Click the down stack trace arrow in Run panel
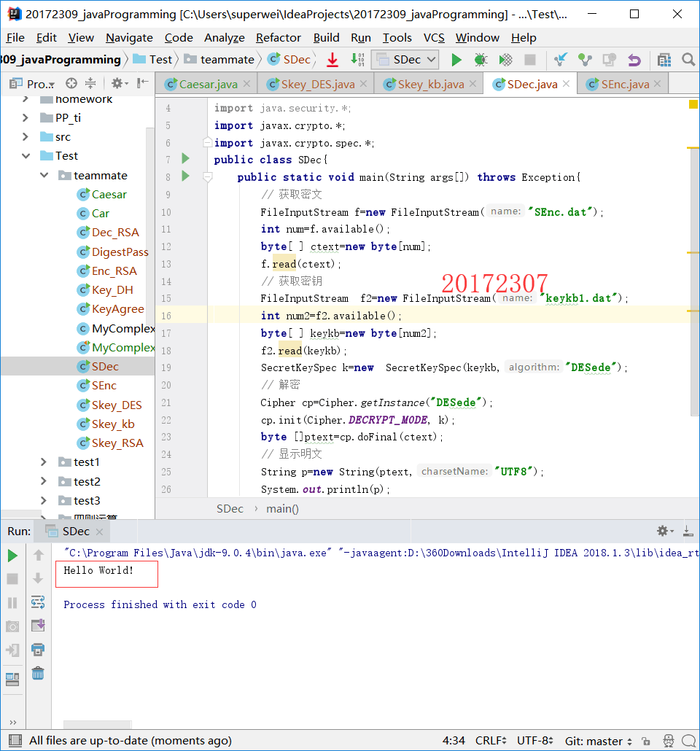The width and height of the screenshot is (700, 751). tap(39, 579)
